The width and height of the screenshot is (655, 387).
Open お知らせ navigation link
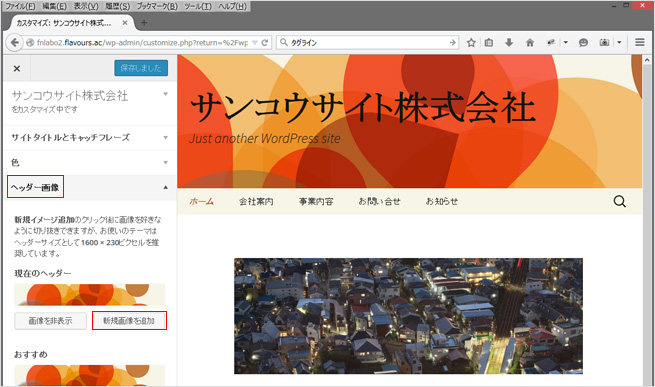[442, 201]
